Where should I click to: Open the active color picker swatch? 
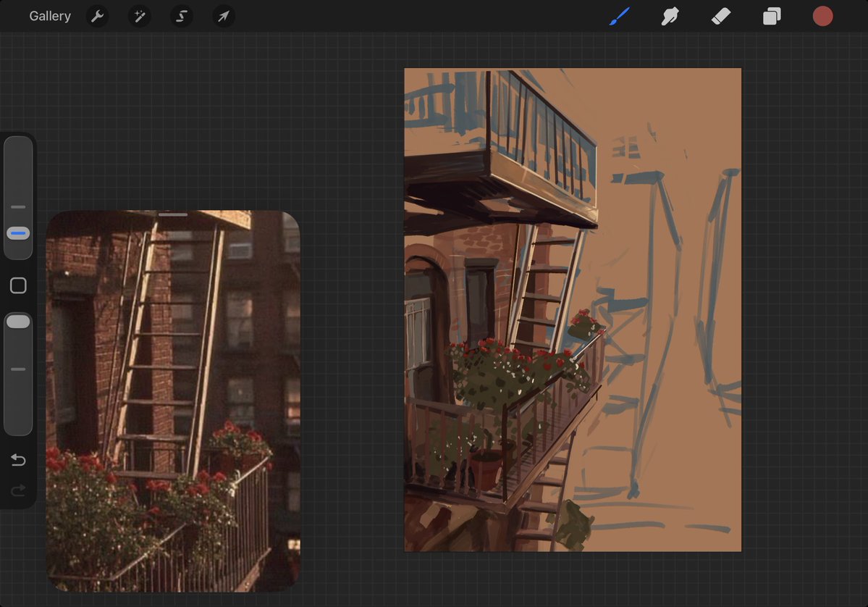click(x=822, y=16)
